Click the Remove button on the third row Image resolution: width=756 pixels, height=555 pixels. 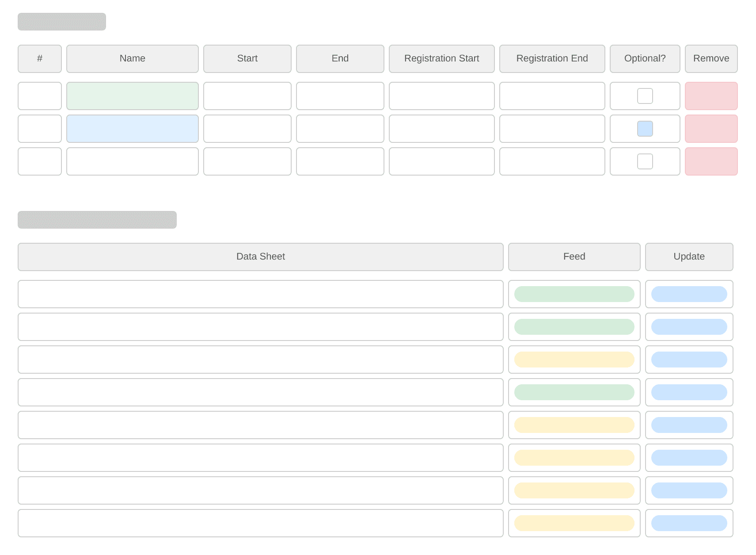(711, 161)
